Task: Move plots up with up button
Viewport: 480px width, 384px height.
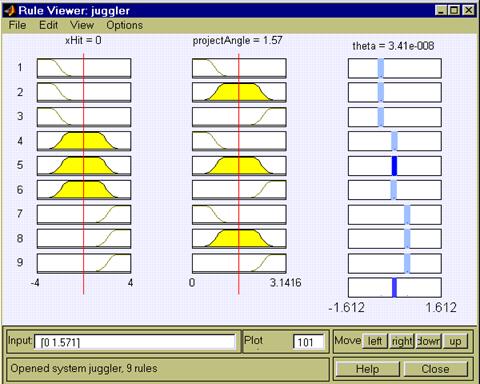Action: [455, 341]
